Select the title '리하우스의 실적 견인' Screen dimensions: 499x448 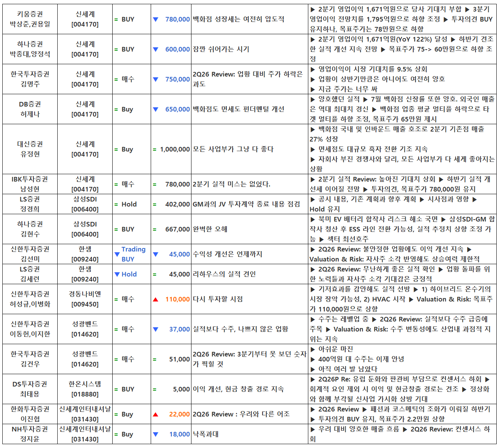[224, 274]
